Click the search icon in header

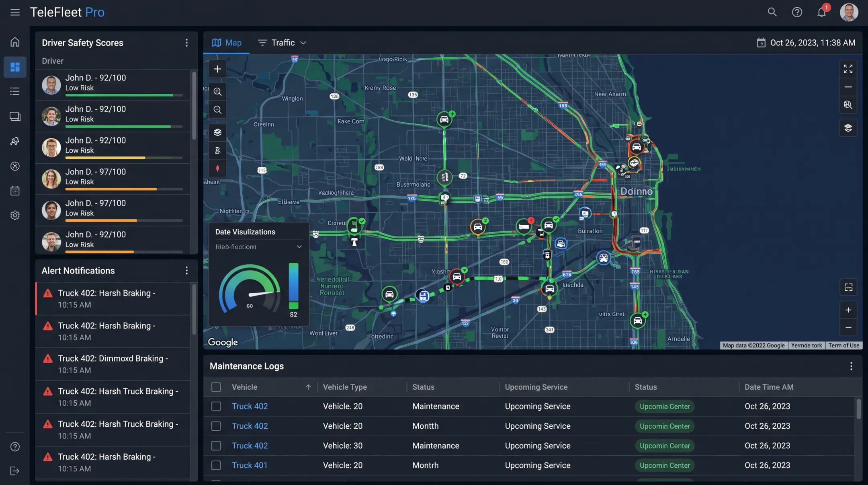click(x=772, y=12)
